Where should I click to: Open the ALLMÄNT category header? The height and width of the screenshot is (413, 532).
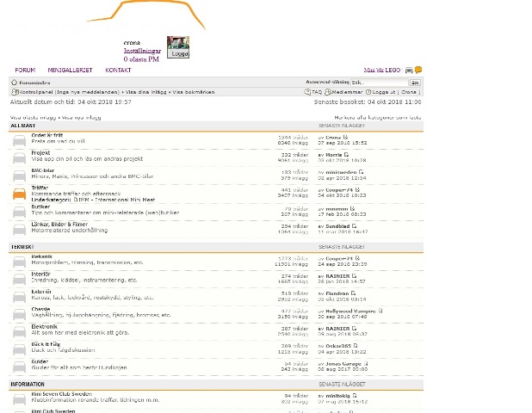click(x=22, y=126)
